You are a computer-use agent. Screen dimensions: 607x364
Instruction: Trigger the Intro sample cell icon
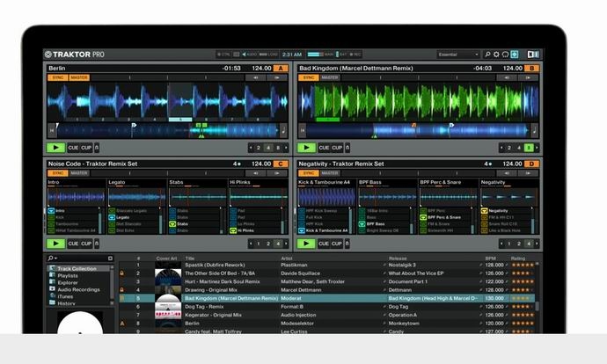(51, 211)
